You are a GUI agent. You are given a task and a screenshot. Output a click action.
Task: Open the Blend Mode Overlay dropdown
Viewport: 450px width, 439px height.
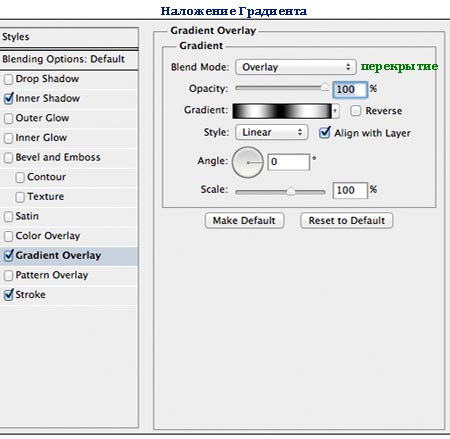point(296,67)
